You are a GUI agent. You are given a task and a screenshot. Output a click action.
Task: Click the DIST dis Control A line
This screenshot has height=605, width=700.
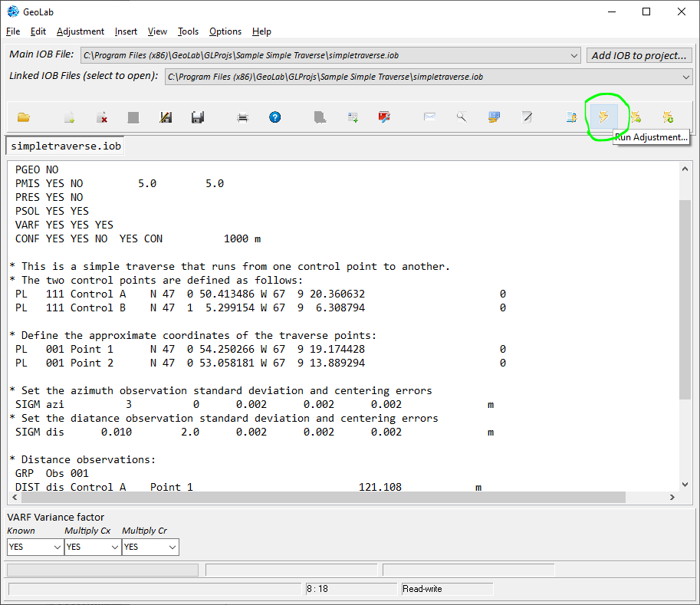[248, 487]
